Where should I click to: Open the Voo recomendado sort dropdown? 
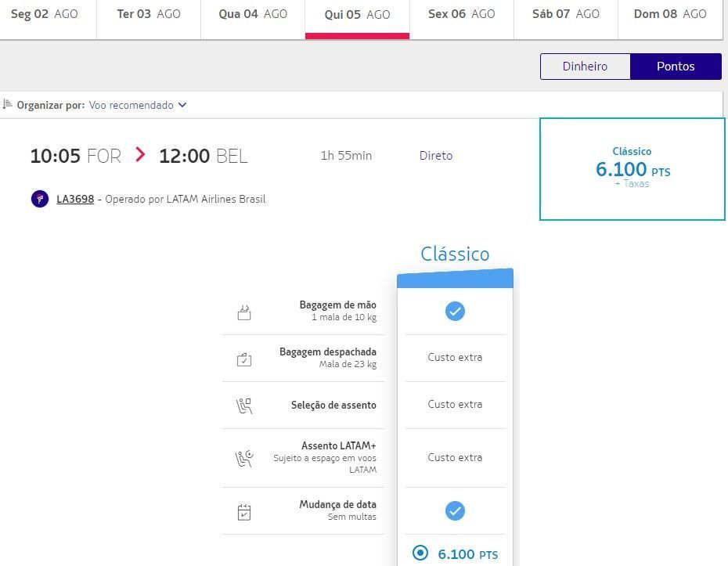pyautogui.click(x=138, y=105)
